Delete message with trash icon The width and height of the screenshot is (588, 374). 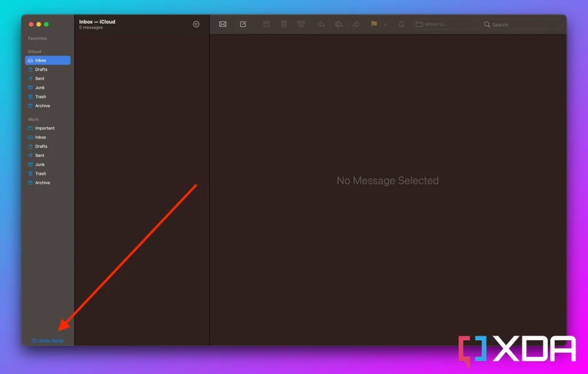(x=284, y=24)
